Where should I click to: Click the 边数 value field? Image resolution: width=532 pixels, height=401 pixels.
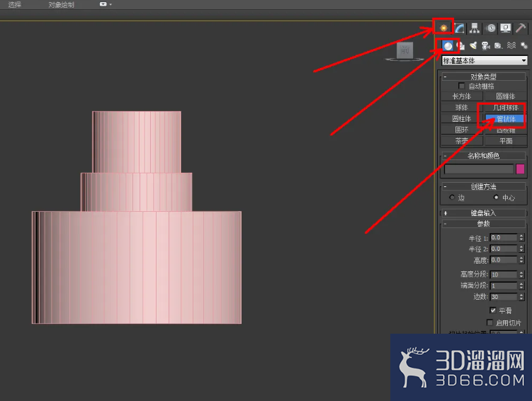504,297
